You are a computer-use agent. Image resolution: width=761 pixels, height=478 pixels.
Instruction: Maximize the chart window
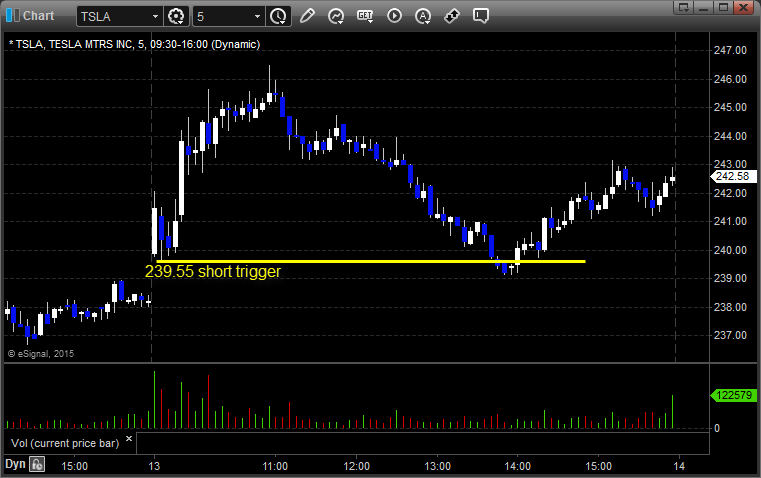click(x=723, y=7)
